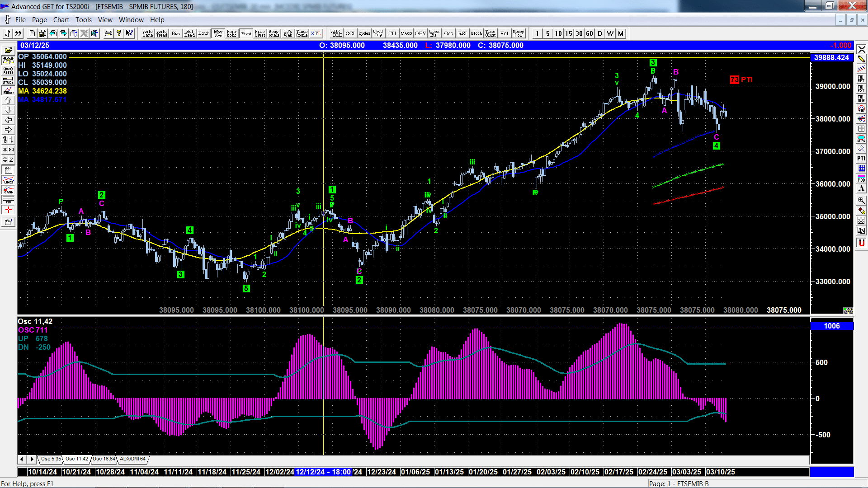Viewport: 868px width, 488px height.
Task: Click the up arrow chart shift button
Action: click(8, 100)
